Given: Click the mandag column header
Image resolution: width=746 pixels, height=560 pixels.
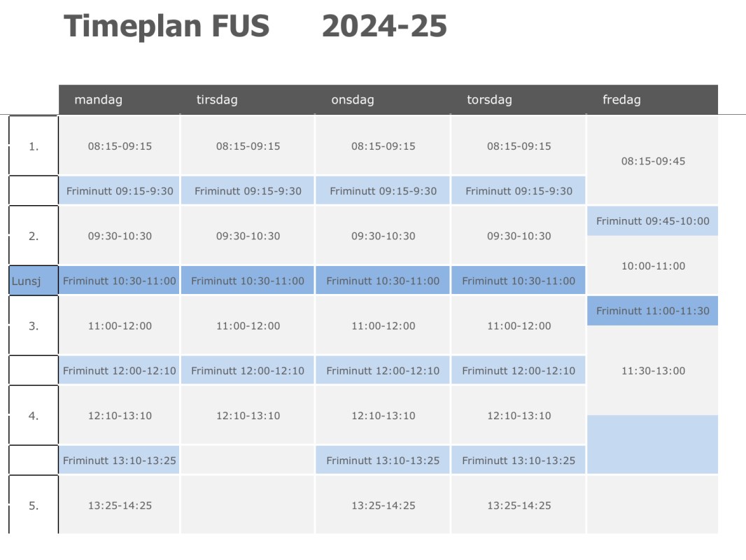Looking at the screenshot, I should tap(119, 99).
